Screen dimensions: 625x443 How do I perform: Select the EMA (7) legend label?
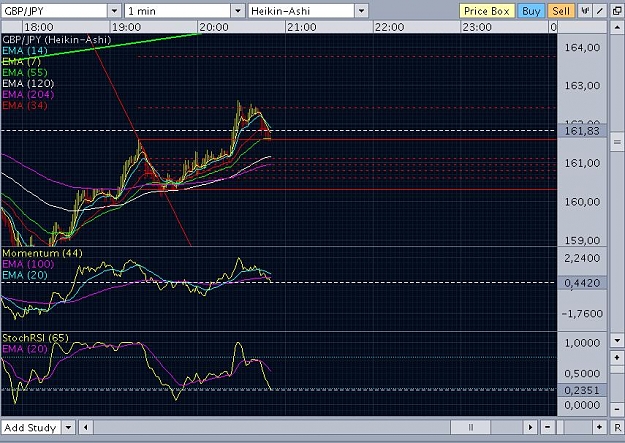(x=22, y=61)
